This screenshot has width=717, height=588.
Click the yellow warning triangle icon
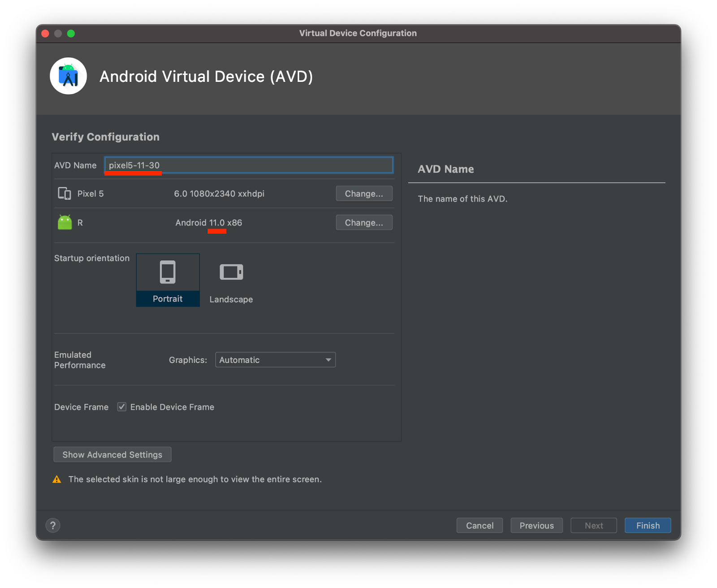coord(57,479)
